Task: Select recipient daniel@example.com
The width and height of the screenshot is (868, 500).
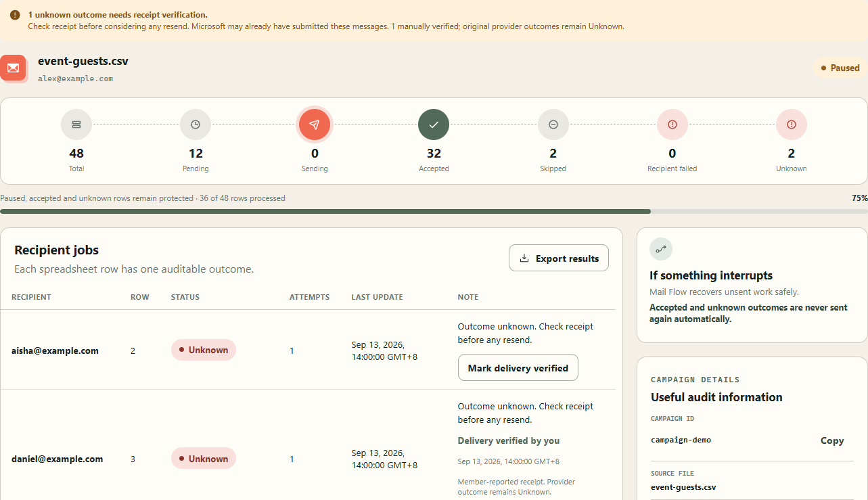Action: pos(58,459)
